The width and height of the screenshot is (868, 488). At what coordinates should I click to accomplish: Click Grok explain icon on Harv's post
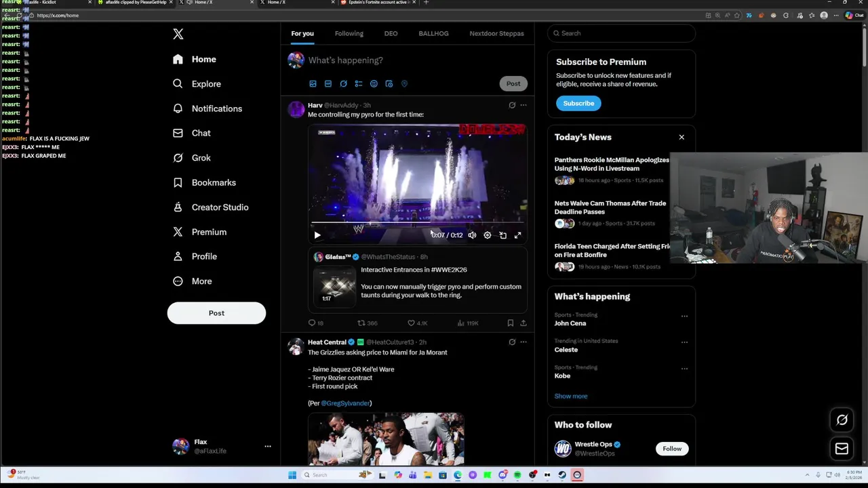[512, 105]
